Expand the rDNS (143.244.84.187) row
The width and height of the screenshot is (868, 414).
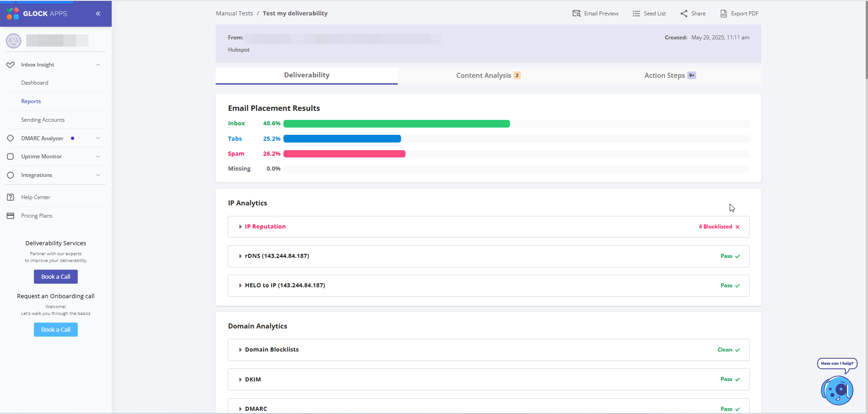click(277, 256)
